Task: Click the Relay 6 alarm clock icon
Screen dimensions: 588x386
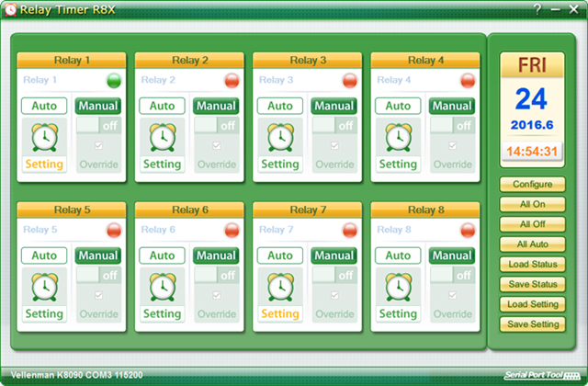Action: (163, 287)
